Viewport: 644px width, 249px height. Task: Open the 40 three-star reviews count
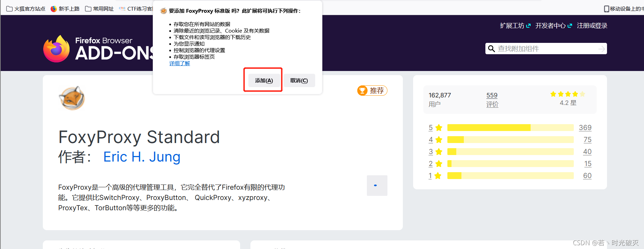pos(587,152)
